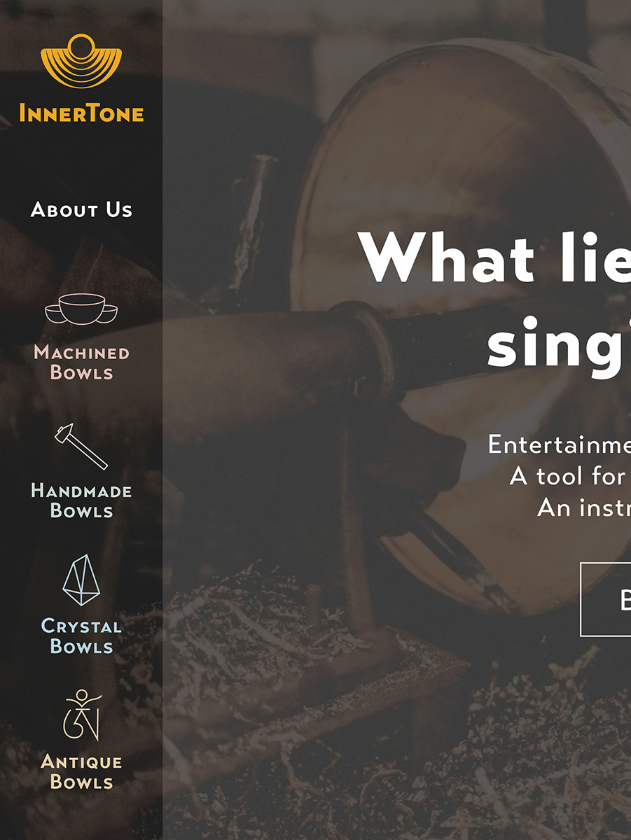The height and width of the screenshot is (840, 631).
Task: Click the antique script symbol icon
Action: point(82,715)
